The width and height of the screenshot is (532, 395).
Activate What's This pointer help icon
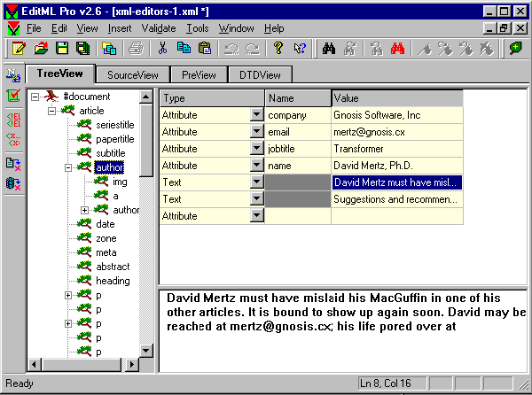coord(300,48)
